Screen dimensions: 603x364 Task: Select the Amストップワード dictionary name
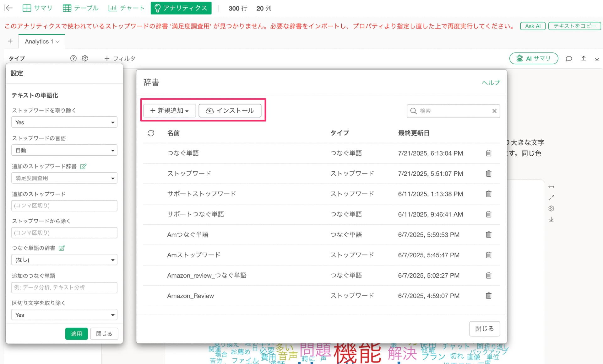coord(193,255)
